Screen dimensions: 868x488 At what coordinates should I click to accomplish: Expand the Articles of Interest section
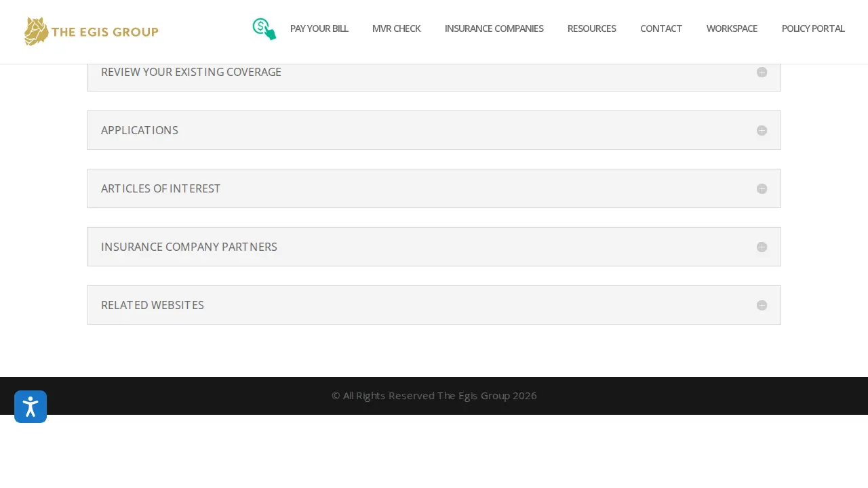click(434, 188)
